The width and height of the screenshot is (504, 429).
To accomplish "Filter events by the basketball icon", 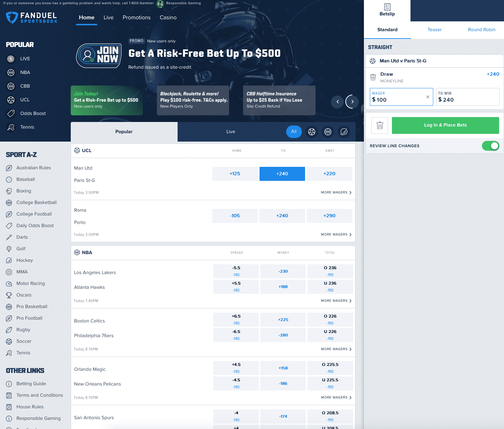I will pyautogui.click(x=328, y=132).
